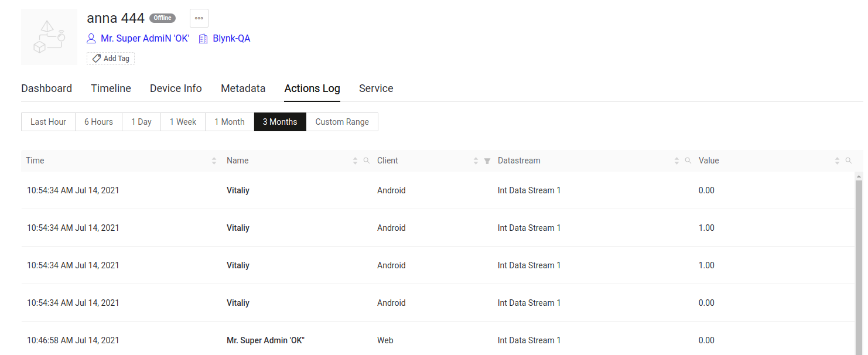
Task: Open the Value column search icon
Action: pos(849,161)
